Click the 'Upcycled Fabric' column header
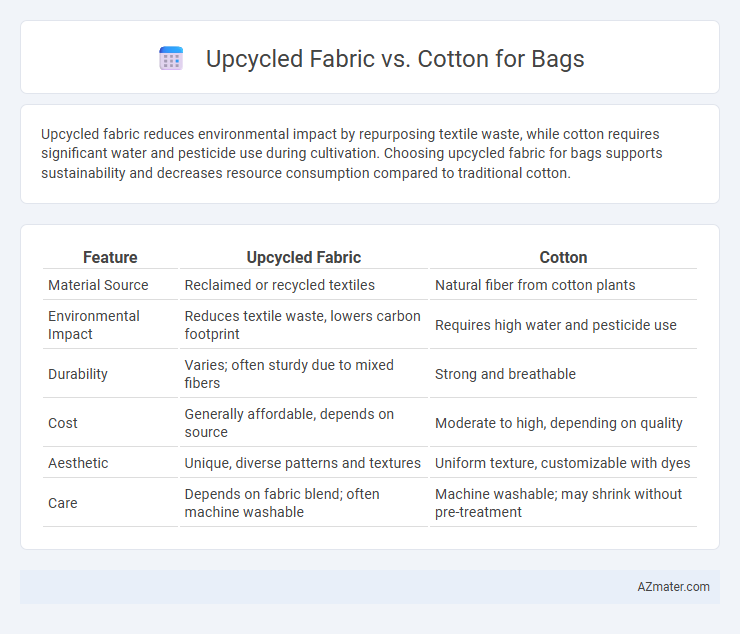The width and height of the screenshot is (740, 634). coord(303,257)
